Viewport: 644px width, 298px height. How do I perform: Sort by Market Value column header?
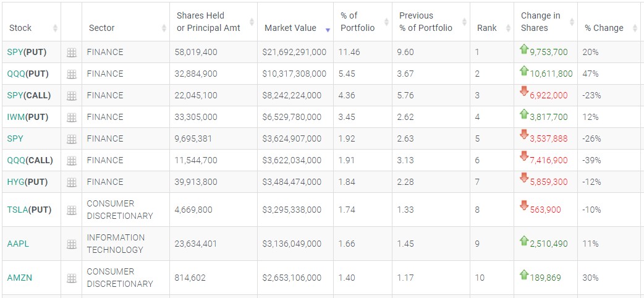point(290,28)
